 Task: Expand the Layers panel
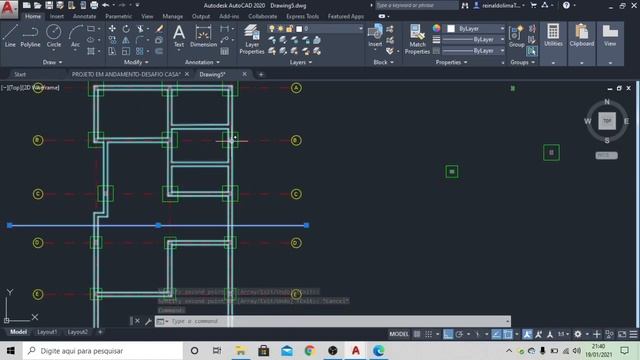point(300,62)
